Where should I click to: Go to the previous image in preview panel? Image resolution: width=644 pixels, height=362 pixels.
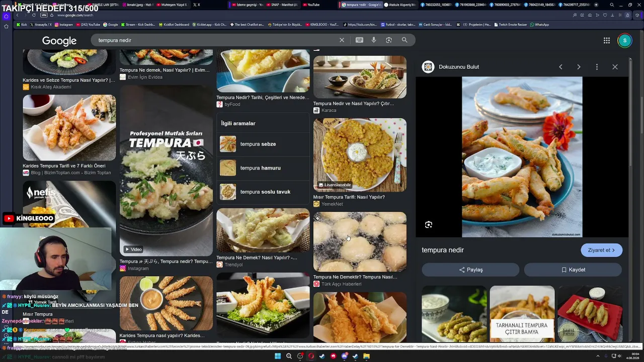tap(560, 67)
